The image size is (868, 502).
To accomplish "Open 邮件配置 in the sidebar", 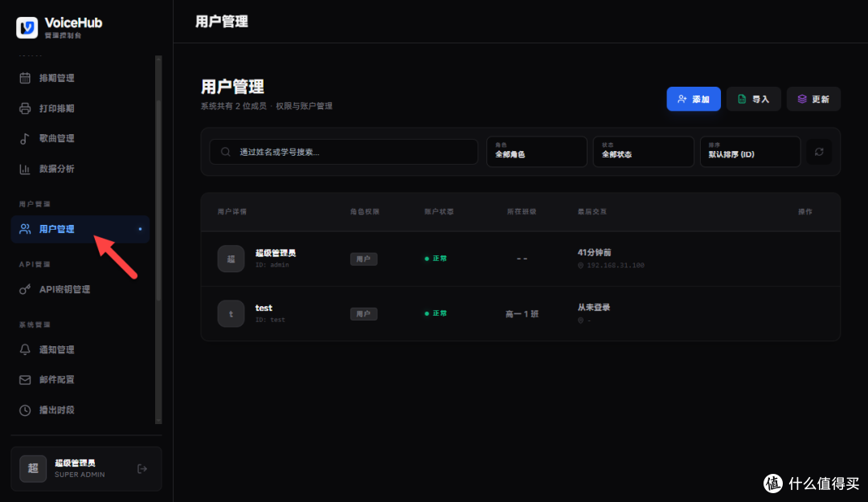I will (80, 380).
